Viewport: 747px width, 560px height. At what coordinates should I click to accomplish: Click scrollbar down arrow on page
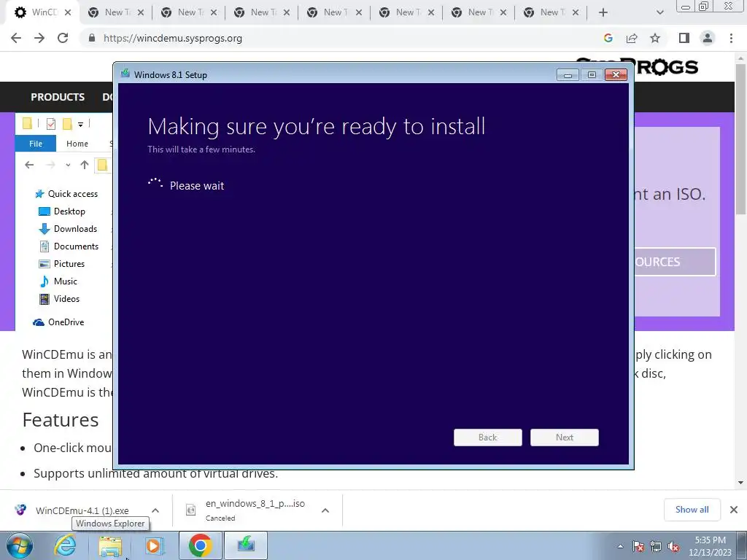coord(741,483)
